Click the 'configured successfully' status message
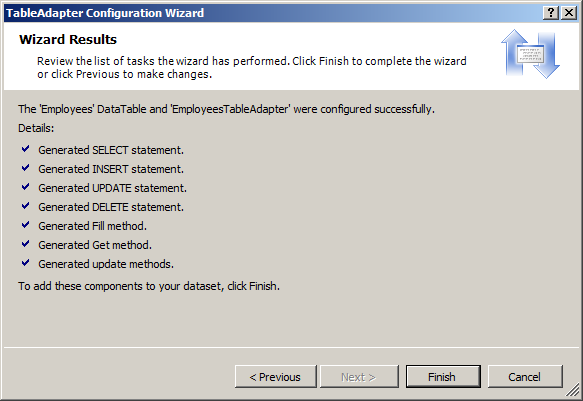Viewport: 583px width, 401px height. point(226,109)
